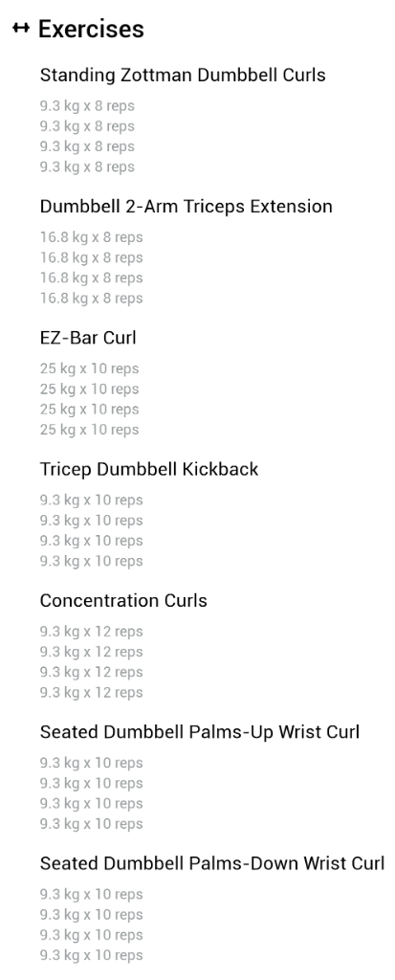Viewport: 395px width, 980px height.
Task: Open the Concentration Curls exercise
Action: click(123, 600)
